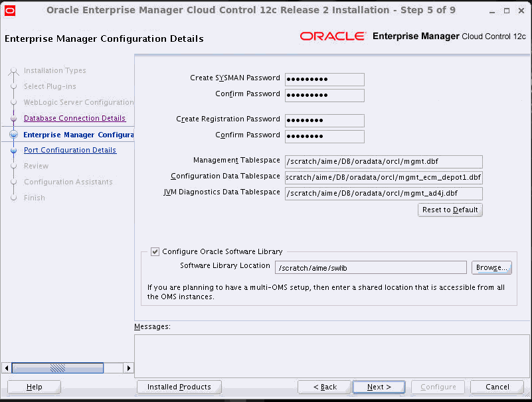Screen dimensions: 532x402
Task: Click the JVM Diagnostics Data Tablespace field
Action: [x=384, y=194]
